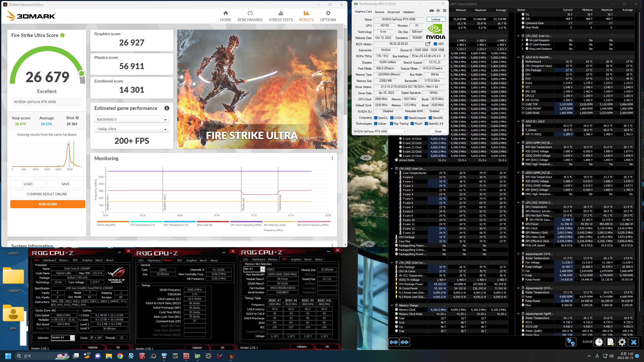This screenshot has height=362, width=644.
Task: Click the Windows Start button
Action: coord(8,356)
